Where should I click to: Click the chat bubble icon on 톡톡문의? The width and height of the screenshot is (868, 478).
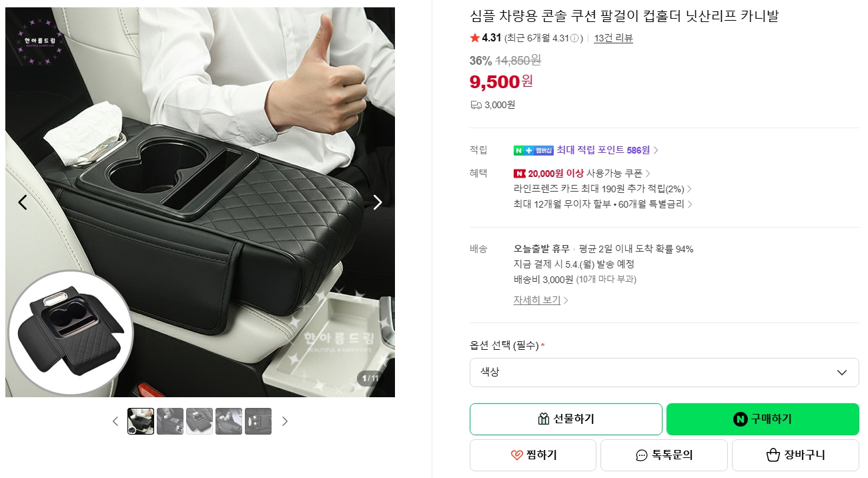[x=642, y=455]
